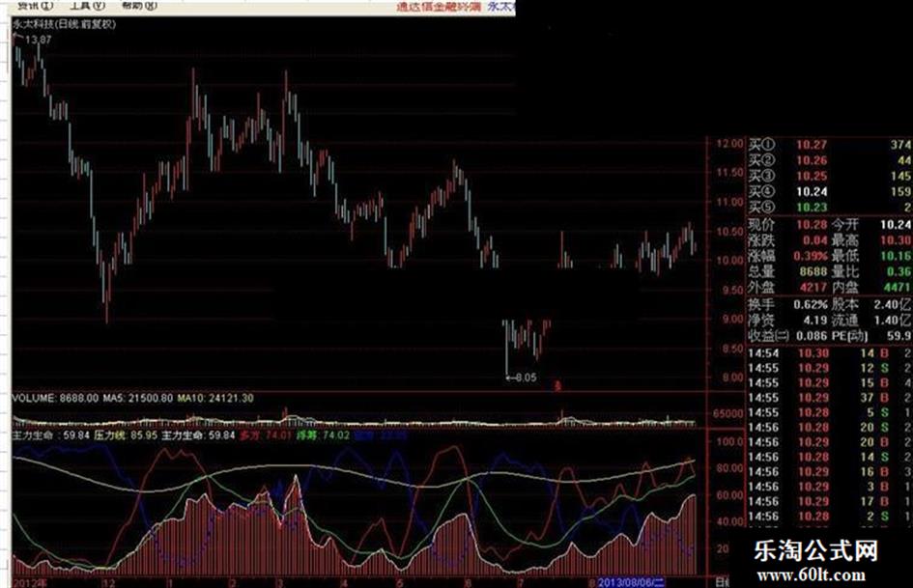Image resolution: width=913 pixels, height=588 pixels.
Task: Select the 买③ bid row at 10.25
Action: (830, 176)
